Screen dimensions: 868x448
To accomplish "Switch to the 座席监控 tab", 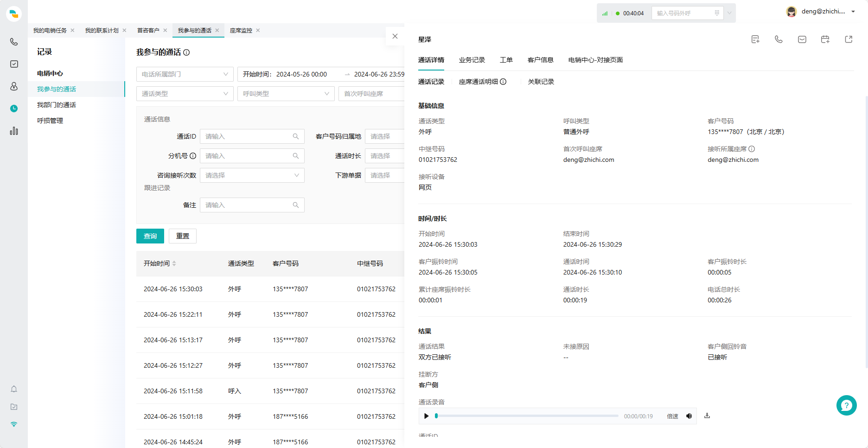I will coord(241,30).
